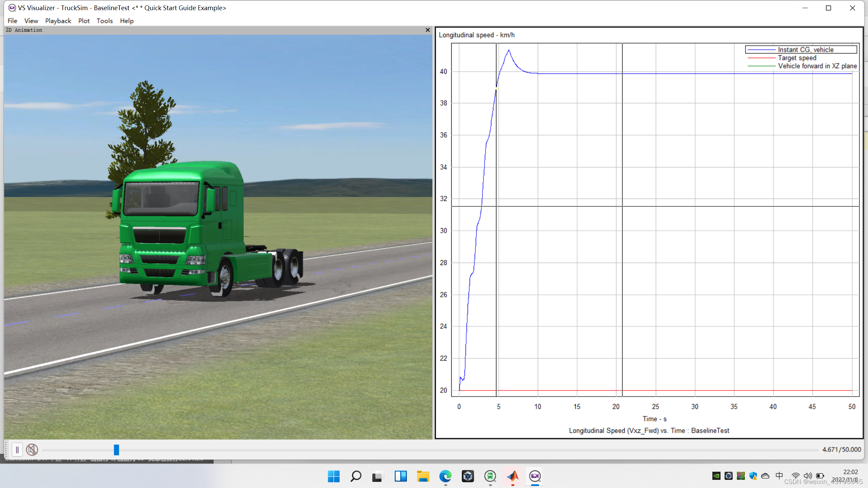Select Instant CG, vehicle legend entry

point(805,49)
